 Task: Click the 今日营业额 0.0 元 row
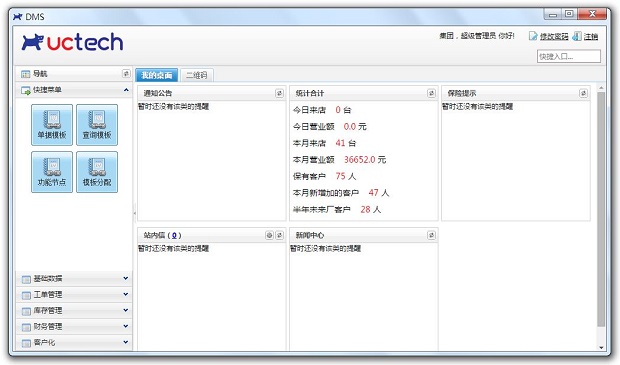pos(329,127)
